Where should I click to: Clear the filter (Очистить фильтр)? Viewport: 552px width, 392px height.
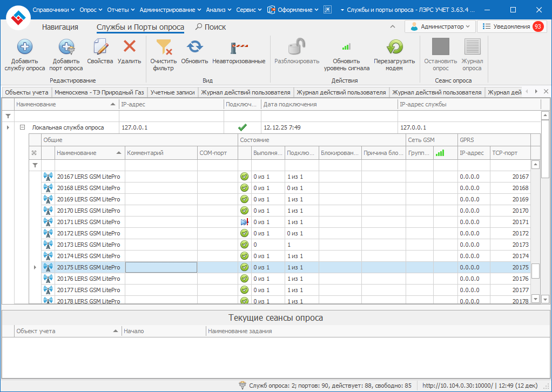point(163,48)
